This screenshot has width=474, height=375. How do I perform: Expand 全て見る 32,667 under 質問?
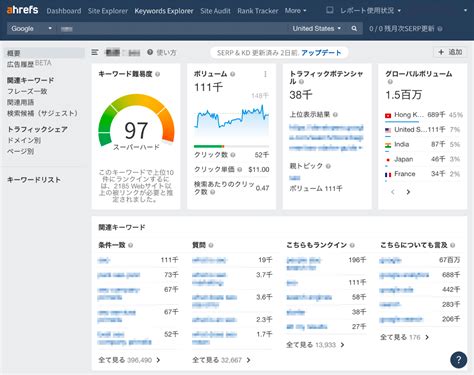(x=221, y=360)
